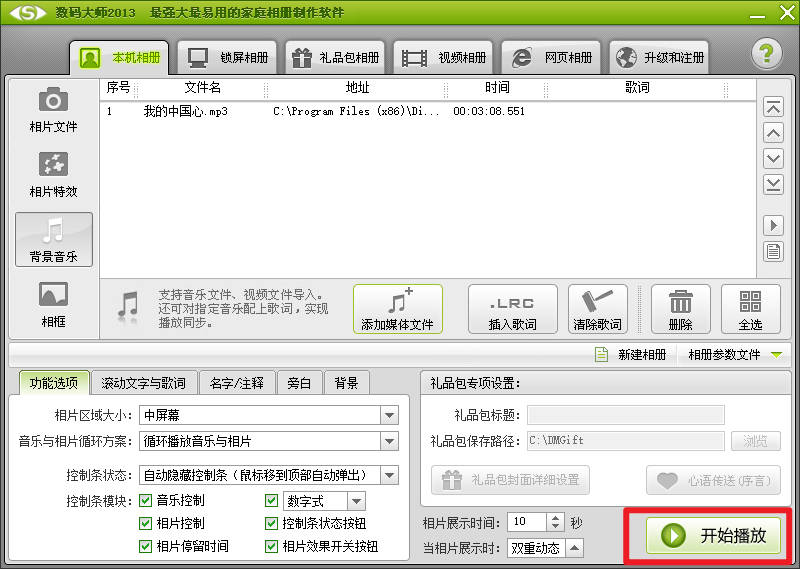Expand the 数字式 style dropdown

(x=356, y=501)
